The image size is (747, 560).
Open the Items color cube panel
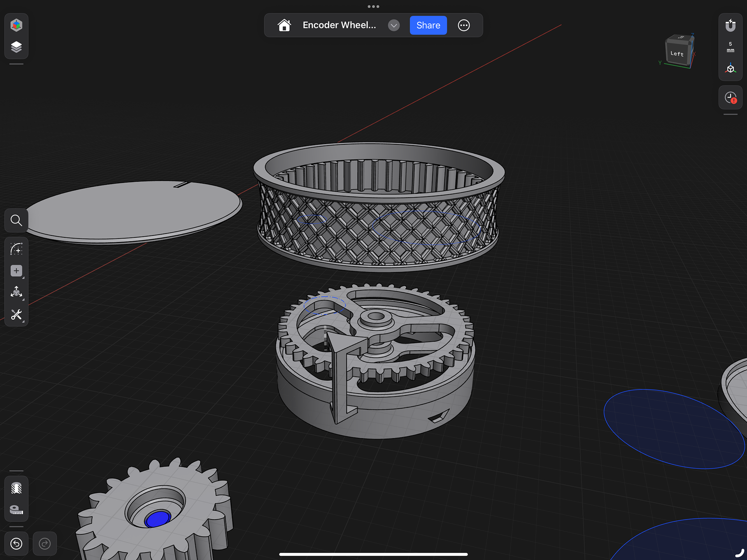[16, 25]
